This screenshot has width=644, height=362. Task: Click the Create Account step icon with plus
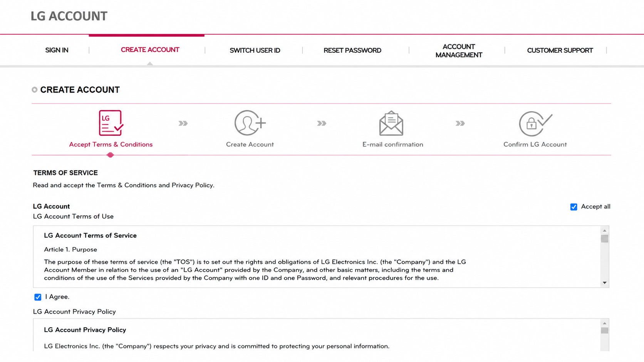click(x=250, y=123)
